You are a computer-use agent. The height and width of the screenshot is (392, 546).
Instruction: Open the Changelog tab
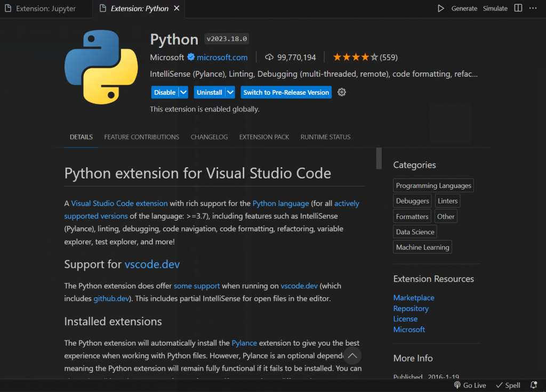pyautogui.click(x=209, y=137)
